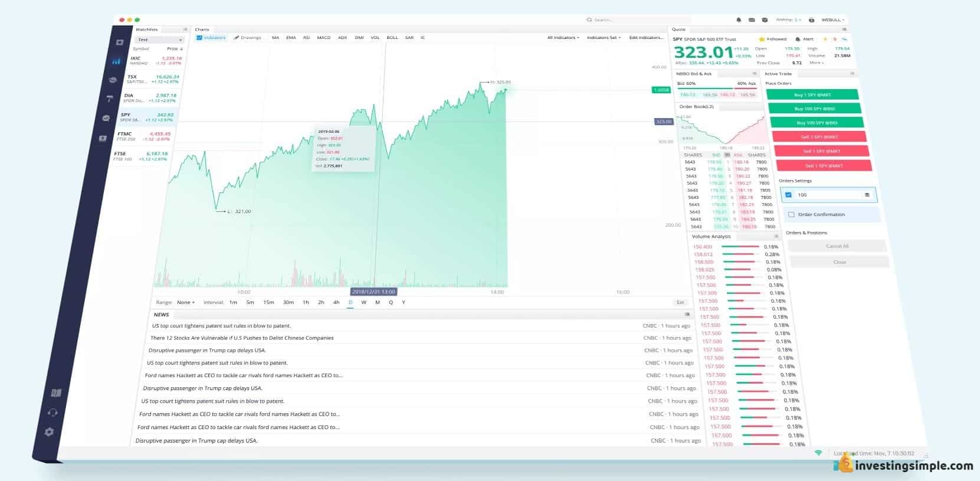Select the Order Book(L2) tab

pyautogui.click(x=696, y=107)
